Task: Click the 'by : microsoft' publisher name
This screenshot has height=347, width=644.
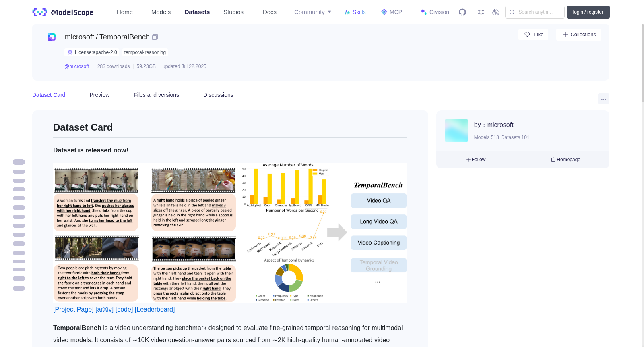Action: coord(493,125)
